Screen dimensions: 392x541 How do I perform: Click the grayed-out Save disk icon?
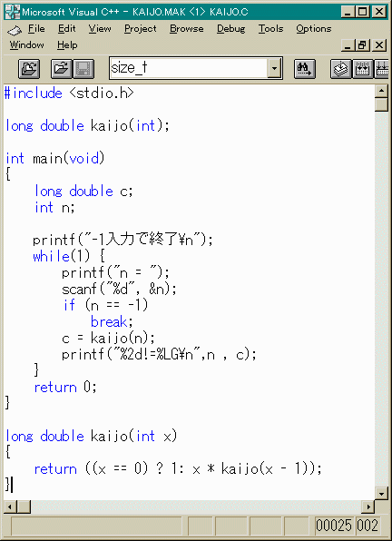[83, 68]
